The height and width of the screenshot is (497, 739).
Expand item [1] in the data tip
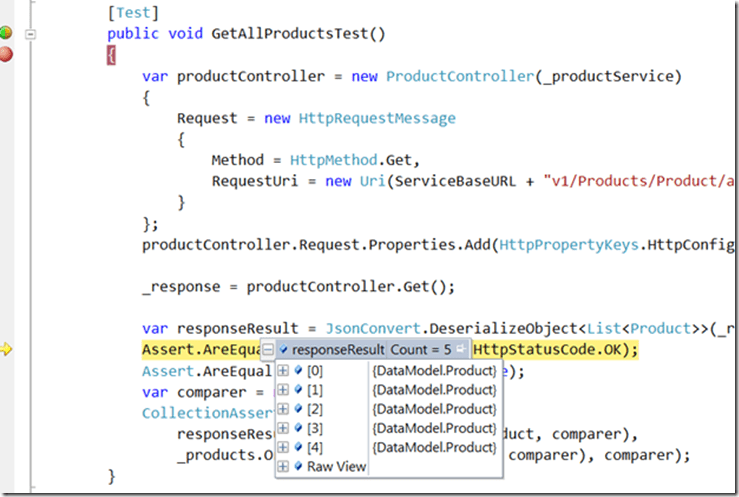[284, 390]
